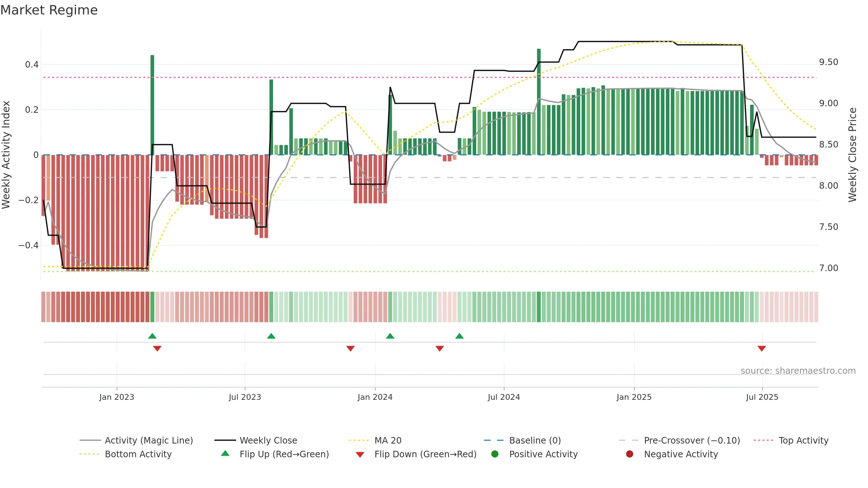Toggle Top Activity legend entry
The width and height of the screenshot is (868, 488).
pos(791,440)
